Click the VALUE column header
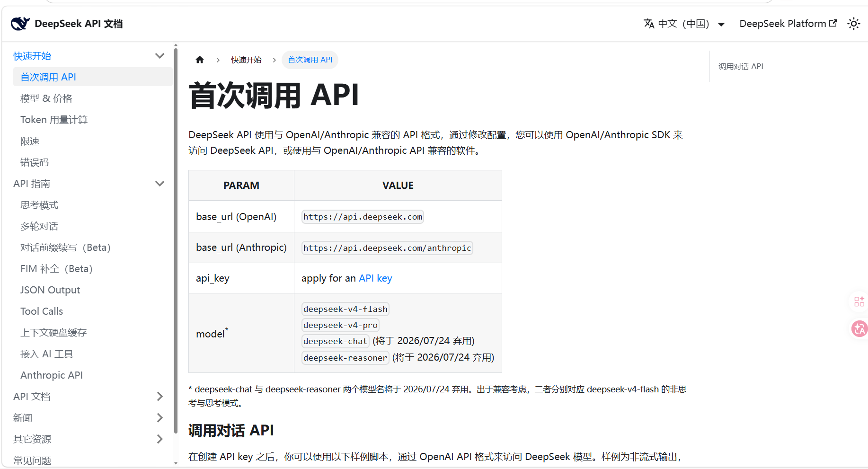 coord(398,186)
